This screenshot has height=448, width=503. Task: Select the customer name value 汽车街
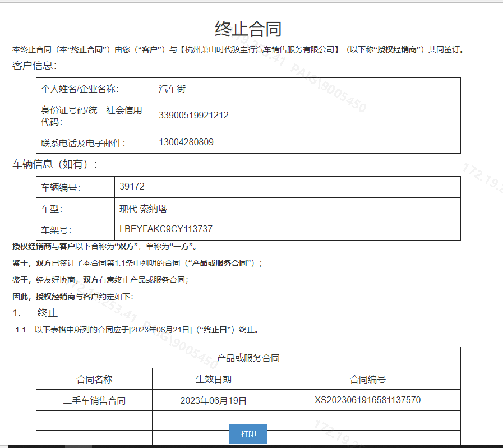[x=172, y=89]
